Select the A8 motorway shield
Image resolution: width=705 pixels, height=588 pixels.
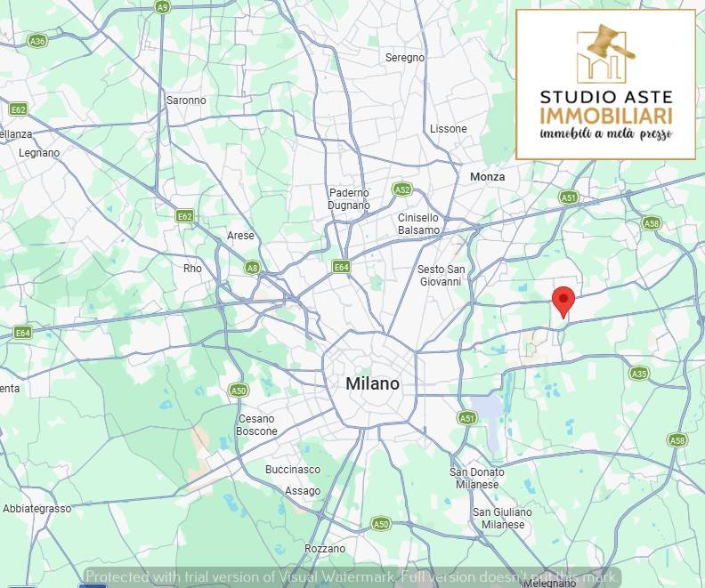[x=253, y=268]
